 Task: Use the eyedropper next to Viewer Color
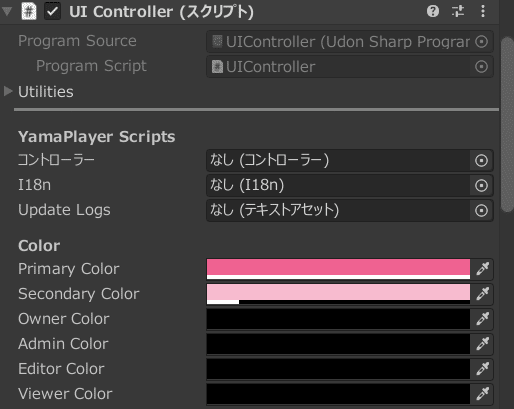[x=482, y=394]
